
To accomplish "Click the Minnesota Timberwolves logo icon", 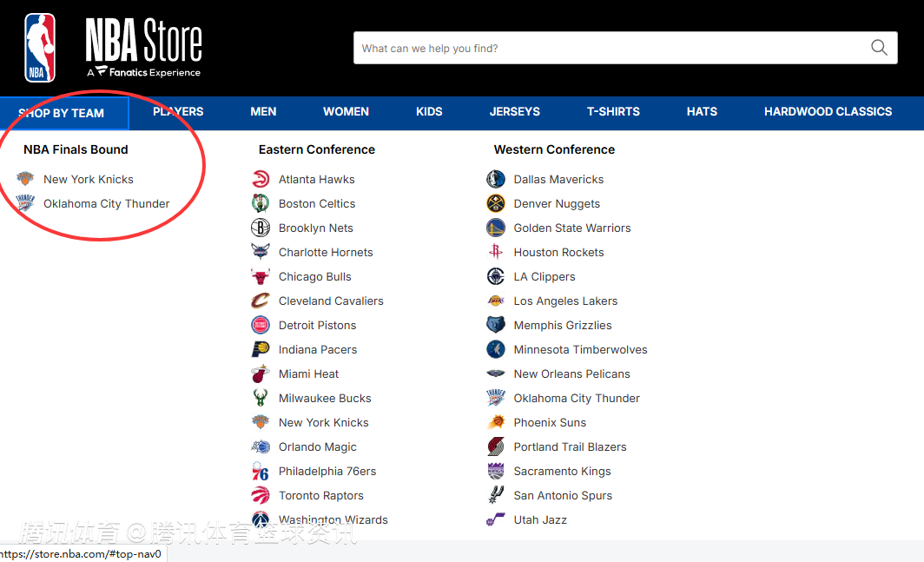I will point(496,349).
